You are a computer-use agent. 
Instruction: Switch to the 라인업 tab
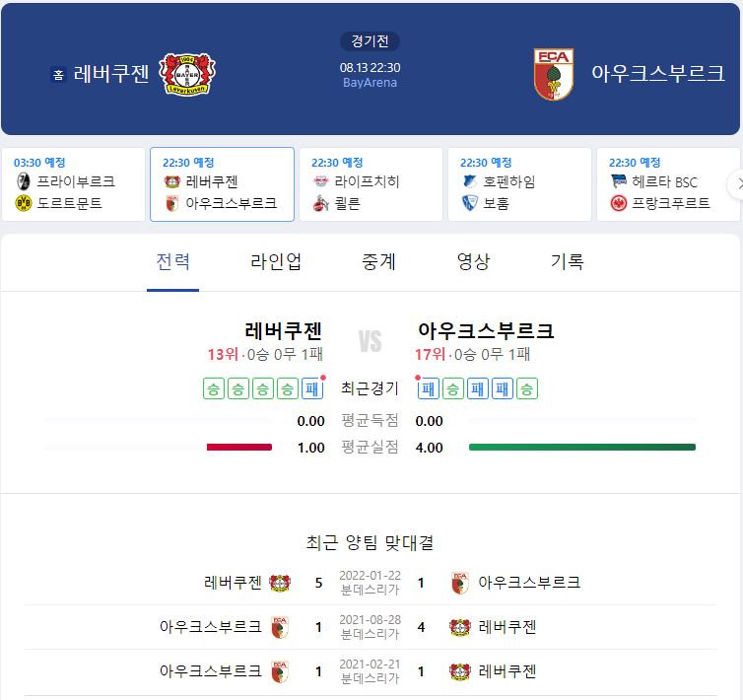[276, 261]
